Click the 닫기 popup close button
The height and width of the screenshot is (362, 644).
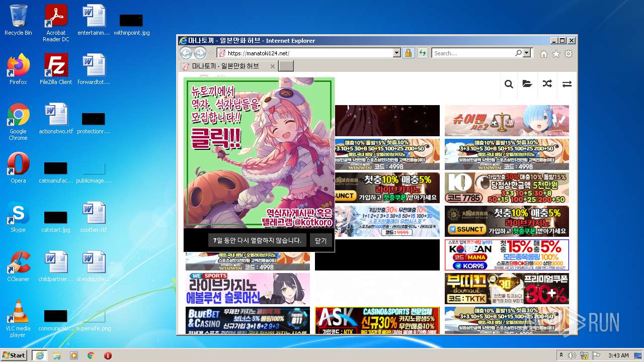(x=321, y=240)
